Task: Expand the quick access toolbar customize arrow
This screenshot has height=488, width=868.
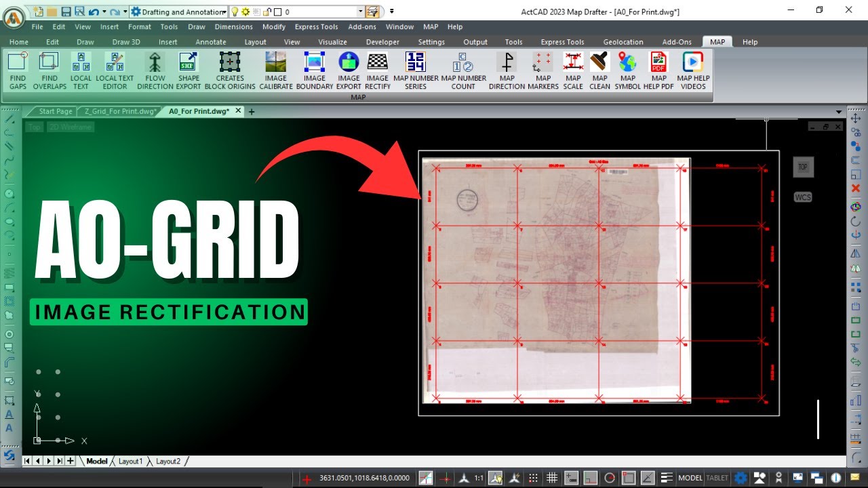Action: click(x=392, y=12)
